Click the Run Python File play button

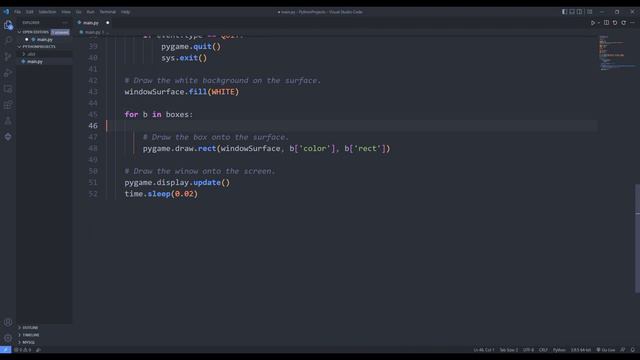[x=593, y=23]
